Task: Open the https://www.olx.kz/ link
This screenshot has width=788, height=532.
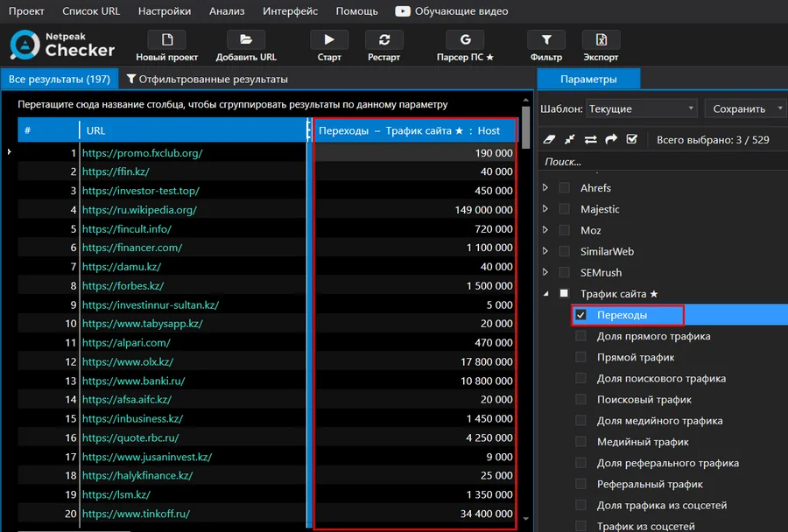Action: pyautogui.click(x=128, y=361)
